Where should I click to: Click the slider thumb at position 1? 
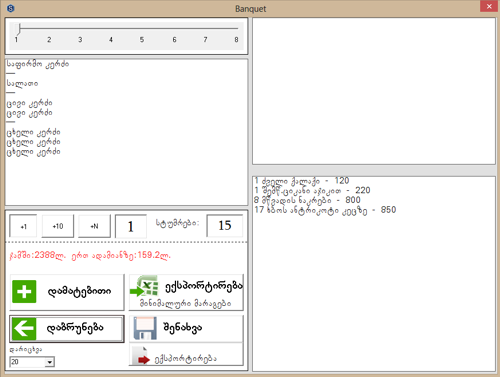coord(19,29)
